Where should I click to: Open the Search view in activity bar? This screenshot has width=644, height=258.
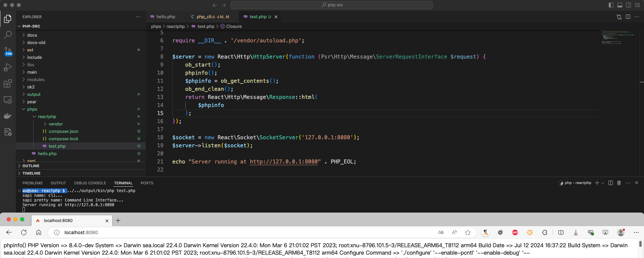pyautogui.click(x=8, y=35)
